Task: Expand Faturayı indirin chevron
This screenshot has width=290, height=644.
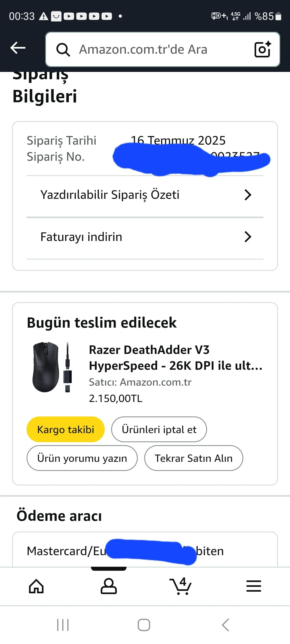Action: point(248,237)
